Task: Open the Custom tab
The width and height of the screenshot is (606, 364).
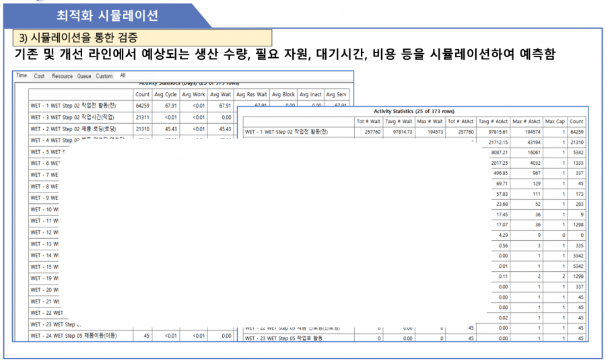Action: 104,76
